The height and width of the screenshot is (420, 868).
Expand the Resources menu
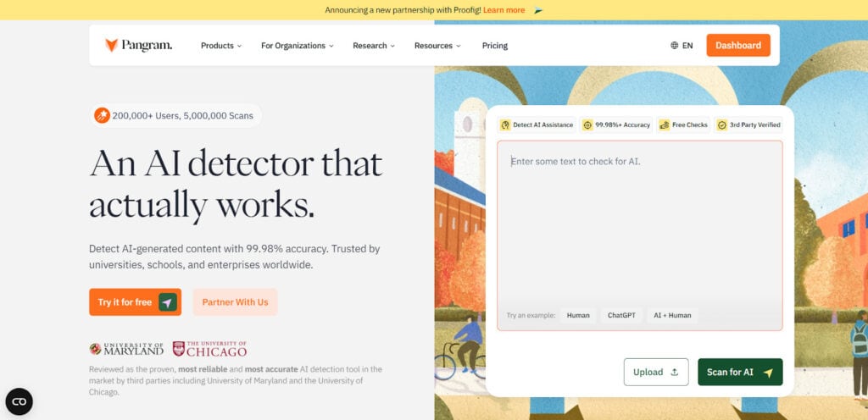click(x=437, y=46)
